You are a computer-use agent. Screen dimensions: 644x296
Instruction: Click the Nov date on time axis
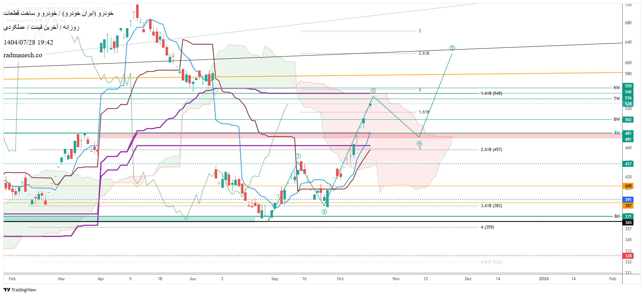[x=396, y=279]
